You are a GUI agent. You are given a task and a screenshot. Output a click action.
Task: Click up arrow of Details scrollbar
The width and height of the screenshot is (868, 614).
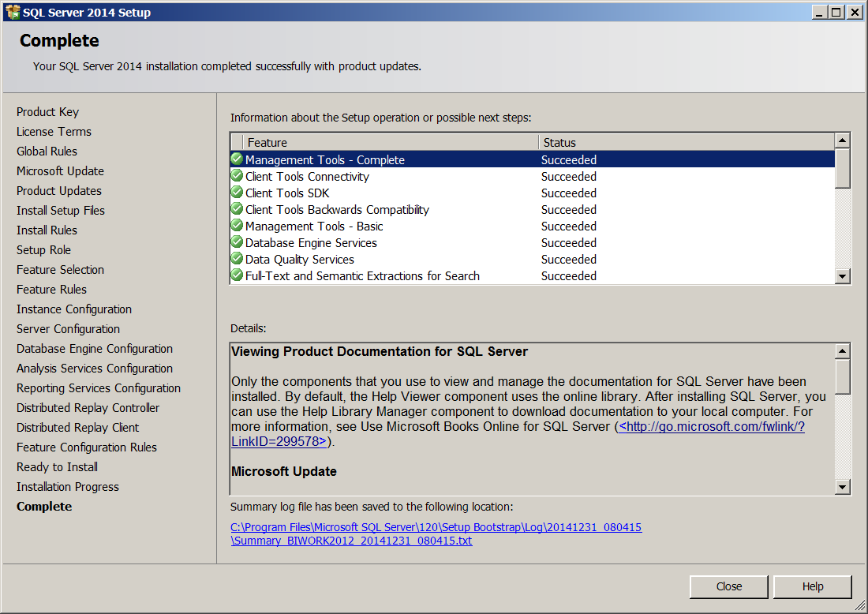coord(842,351)
